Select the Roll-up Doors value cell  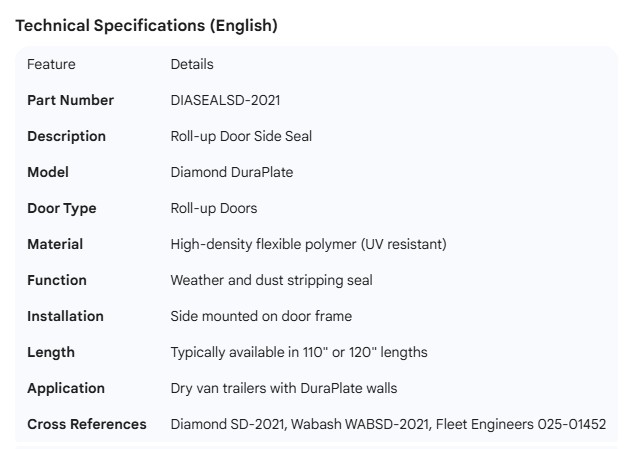pyautogui.click(x=214, y=208)
